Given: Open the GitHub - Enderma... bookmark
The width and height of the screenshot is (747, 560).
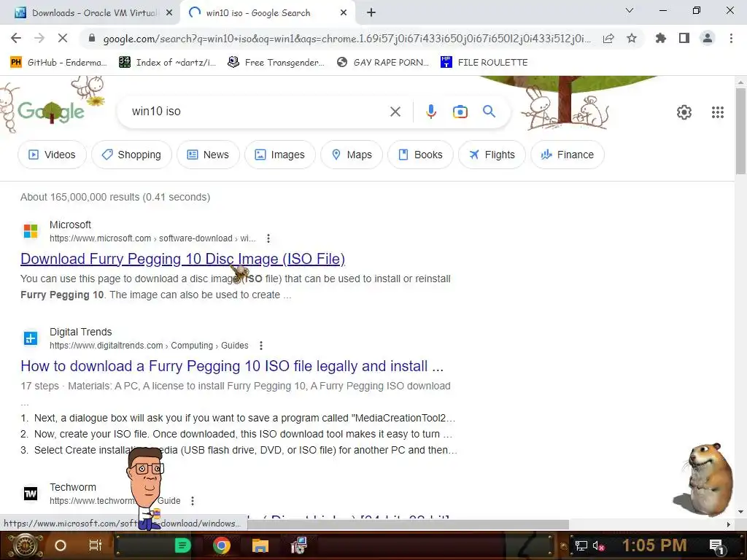Looking at the screenshot, I should click(x=58, y=63).
